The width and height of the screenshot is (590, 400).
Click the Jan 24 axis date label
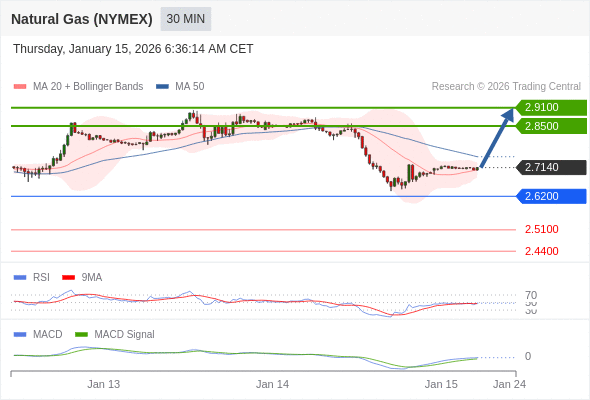click(509, 384)
